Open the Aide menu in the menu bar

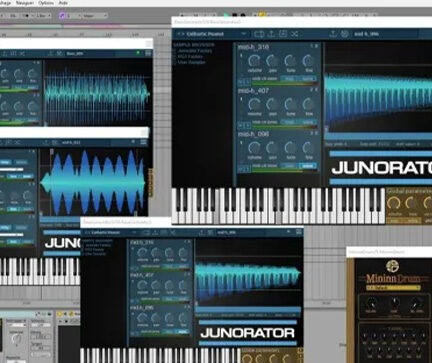point(63,3)
